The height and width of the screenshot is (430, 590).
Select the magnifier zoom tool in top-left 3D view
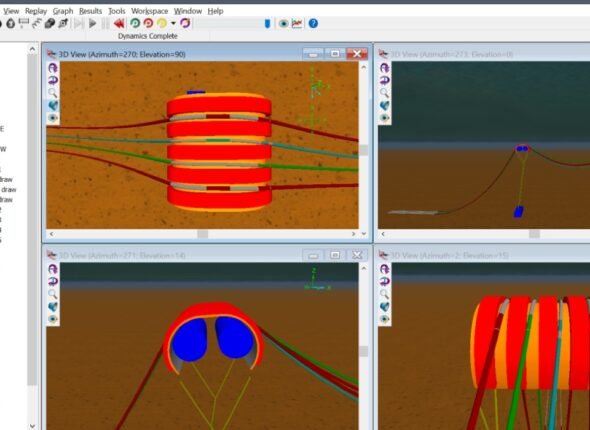[x=53, y=93]
